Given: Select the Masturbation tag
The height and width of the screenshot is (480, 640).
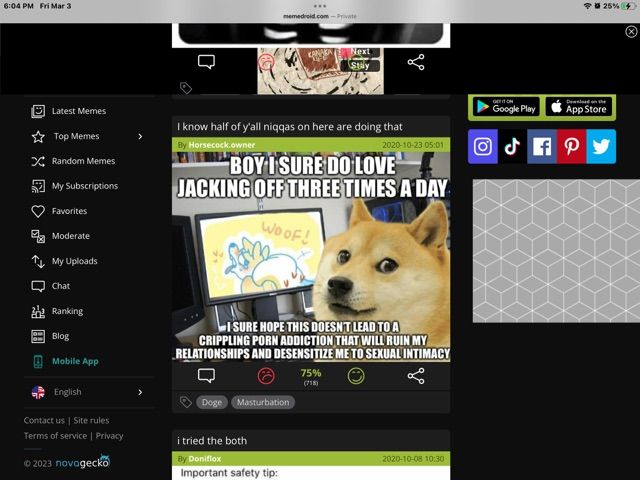Looking at the screenshot, I should (x=263, y=402).
